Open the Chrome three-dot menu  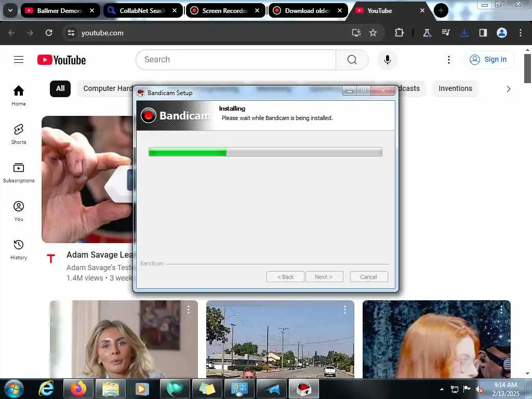coord(521,33)
